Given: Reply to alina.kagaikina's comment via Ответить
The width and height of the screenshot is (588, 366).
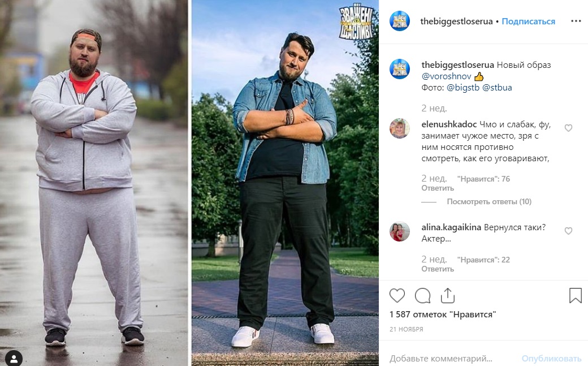Looking at the screenshot, I should [x=438, y=269].
